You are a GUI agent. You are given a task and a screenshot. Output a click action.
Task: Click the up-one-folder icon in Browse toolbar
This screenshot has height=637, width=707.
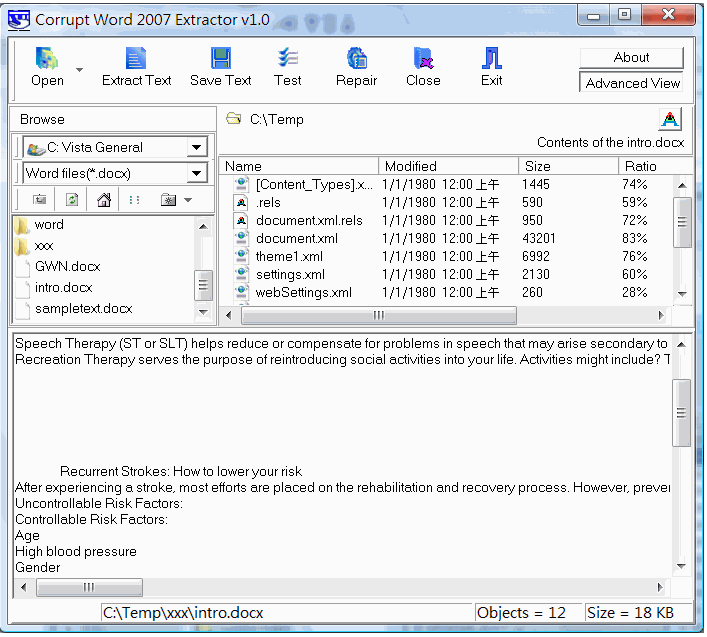39,200
